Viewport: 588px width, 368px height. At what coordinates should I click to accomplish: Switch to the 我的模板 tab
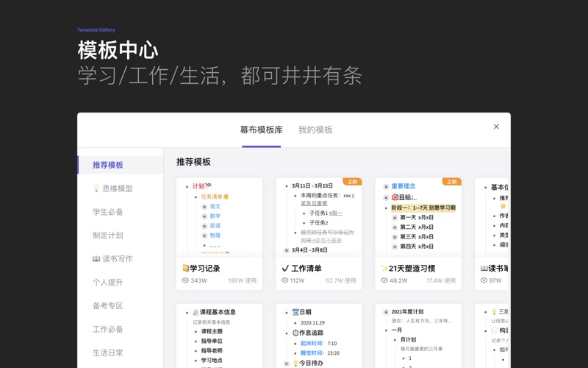[315, 130]
